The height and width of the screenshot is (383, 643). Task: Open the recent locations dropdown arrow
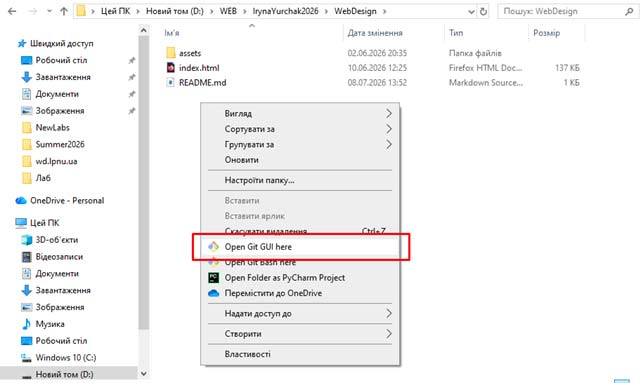click(49, 11)
